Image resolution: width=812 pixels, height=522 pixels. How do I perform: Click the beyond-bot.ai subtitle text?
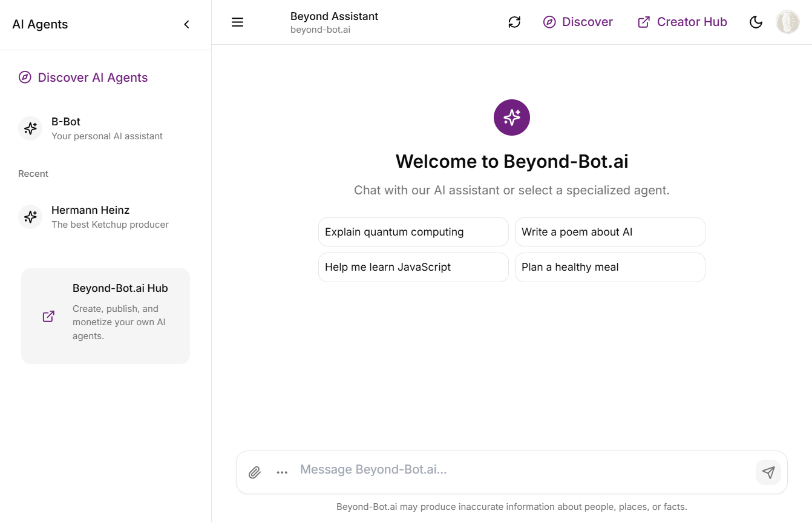tap(320, 30)
